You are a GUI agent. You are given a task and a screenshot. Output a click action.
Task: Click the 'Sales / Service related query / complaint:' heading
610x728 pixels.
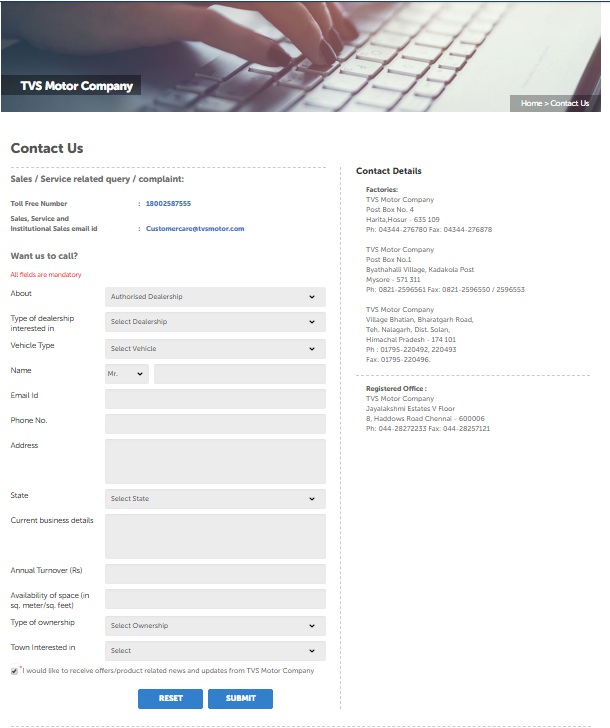(97, 179)
